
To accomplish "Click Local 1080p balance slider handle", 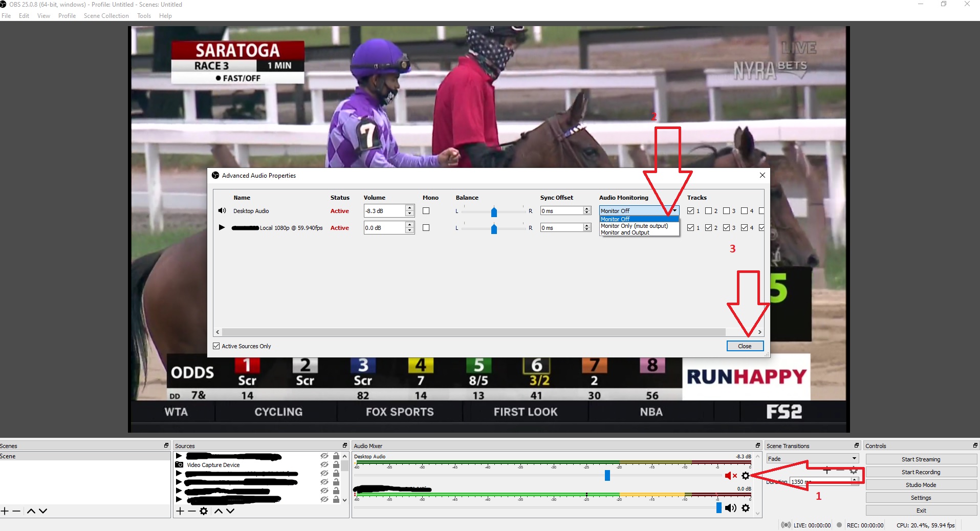I will 494,228.
